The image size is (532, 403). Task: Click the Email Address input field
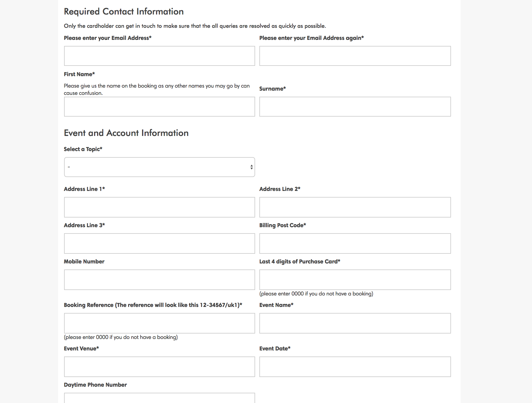(159, 56)
